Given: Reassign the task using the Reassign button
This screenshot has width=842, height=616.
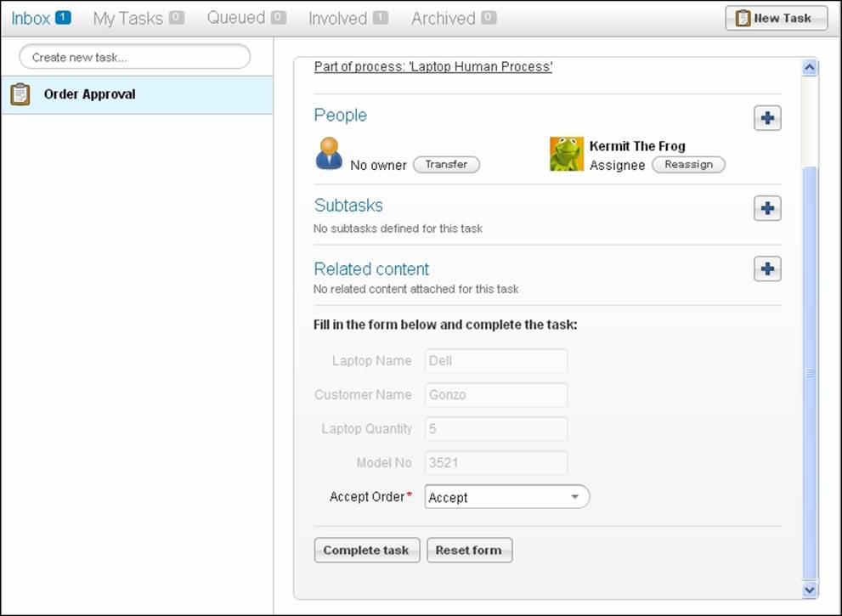Looking at the screenshot, I should [x=688, y=165].
